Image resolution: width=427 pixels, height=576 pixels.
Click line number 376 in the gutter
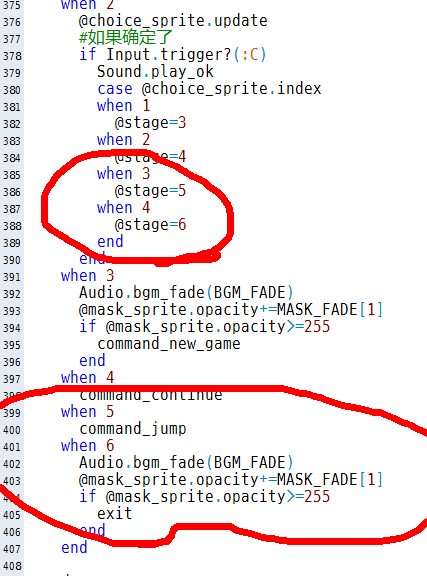[12, 22]
